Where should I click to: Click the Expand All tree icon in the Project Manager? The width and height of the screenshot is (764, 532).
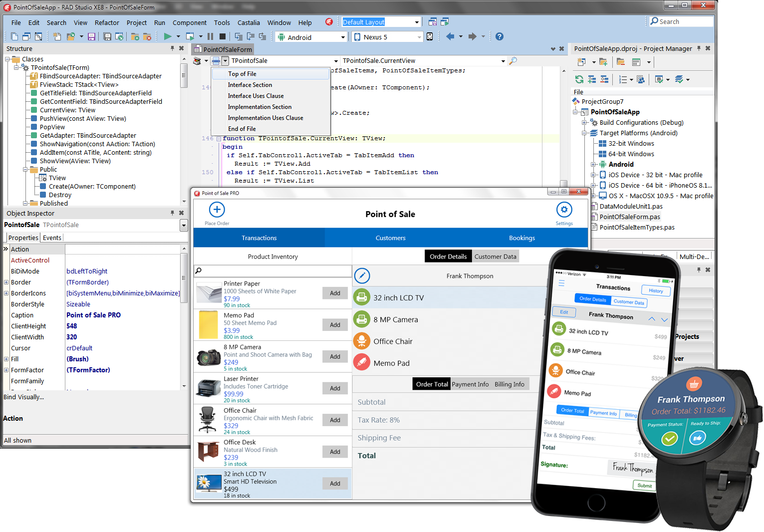(592, 79)
